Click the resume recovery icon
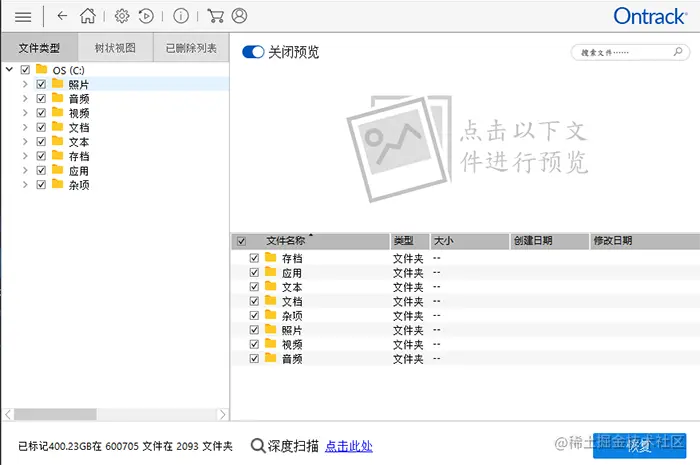 (x=146, y=17)
